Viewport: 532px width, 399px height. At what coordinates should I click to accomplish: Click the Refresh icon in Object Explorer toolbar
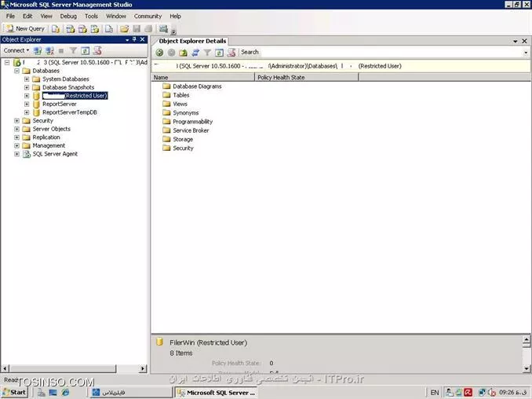click(86, 50)
